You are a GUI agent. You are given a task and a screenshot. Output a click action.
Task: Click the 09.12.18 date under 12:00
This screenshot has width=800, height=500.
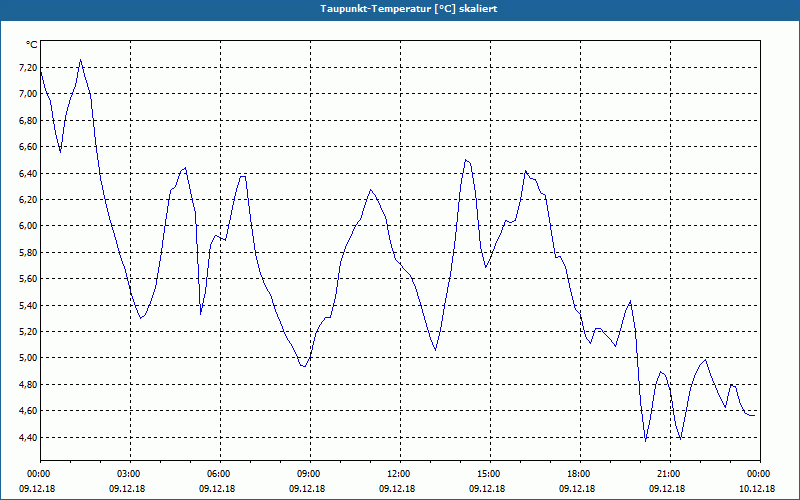coord(397,489)
